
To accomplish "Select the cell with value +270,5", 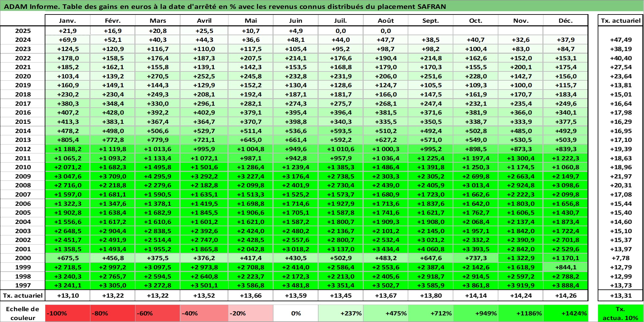I will click(x=158, y=76).
